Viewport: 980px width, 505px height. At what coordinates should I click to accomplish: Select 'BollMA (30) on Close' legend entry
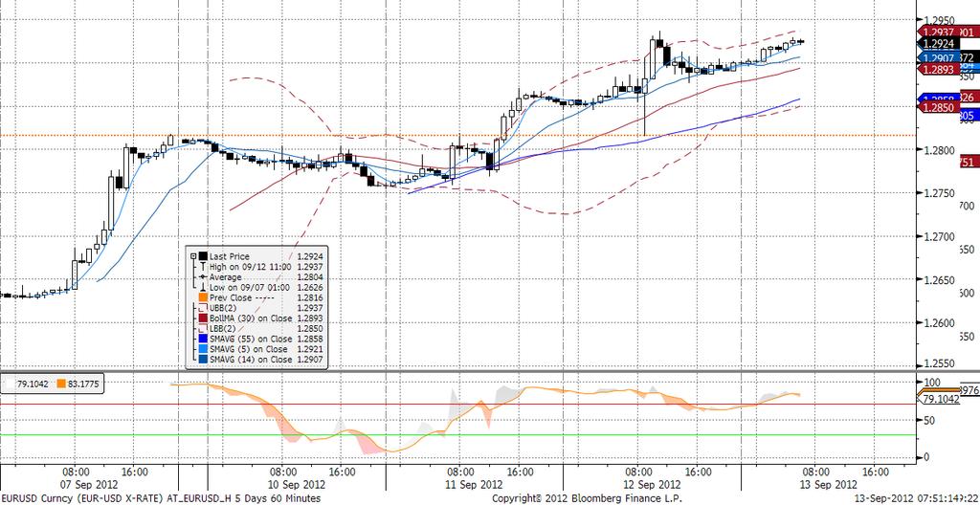[x=251, y=318]
